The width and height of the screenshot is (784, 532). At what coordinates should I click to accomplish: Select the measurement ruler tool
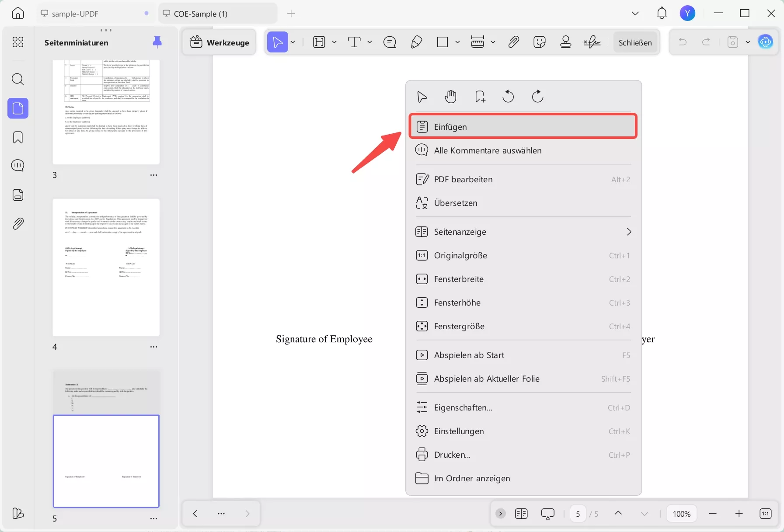click(477, 42)
